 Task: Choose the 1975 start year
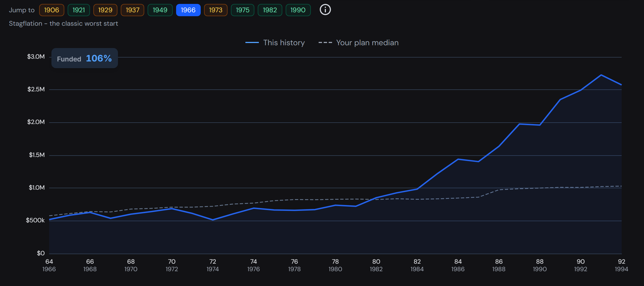tap(243, 10)
